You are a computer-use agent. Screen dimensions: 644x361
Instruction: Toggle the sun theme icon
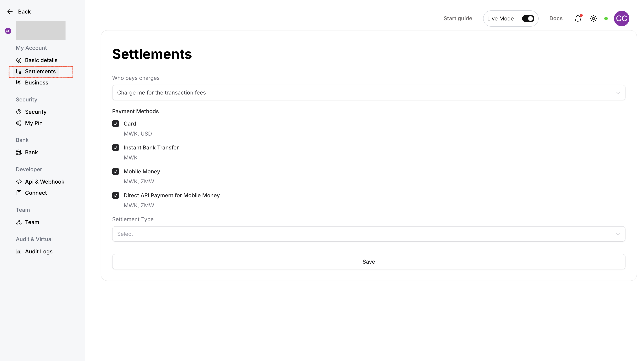pyautogui.click(x=593, y=19)
